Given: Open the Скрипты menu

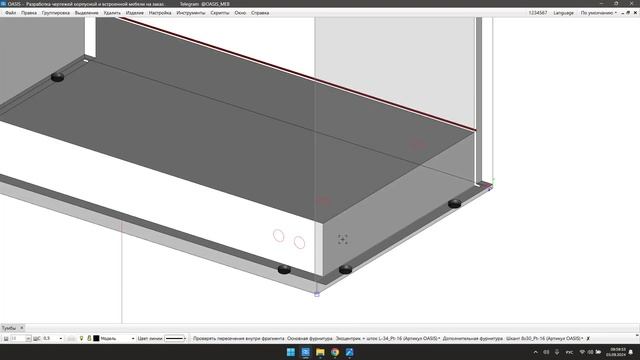Looking at the screenshot, I should point(220,13).
